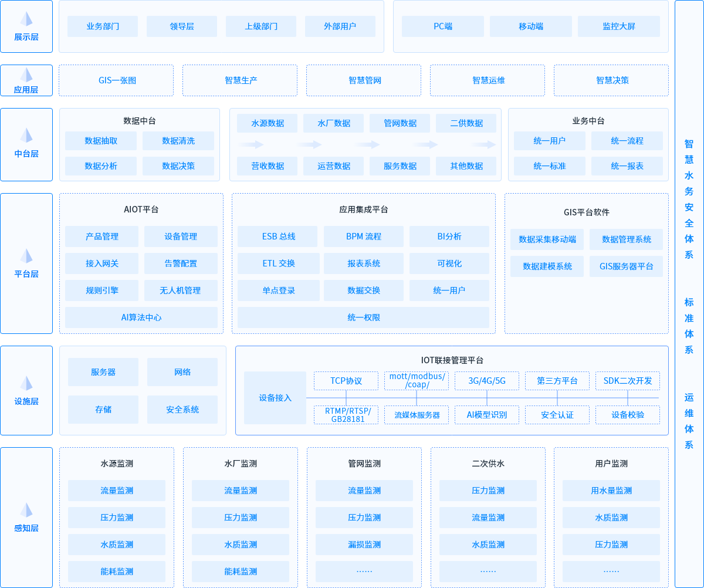704x588 pixels.
Task: Select the 监控大屏 display option
Action: coord(618,26)
